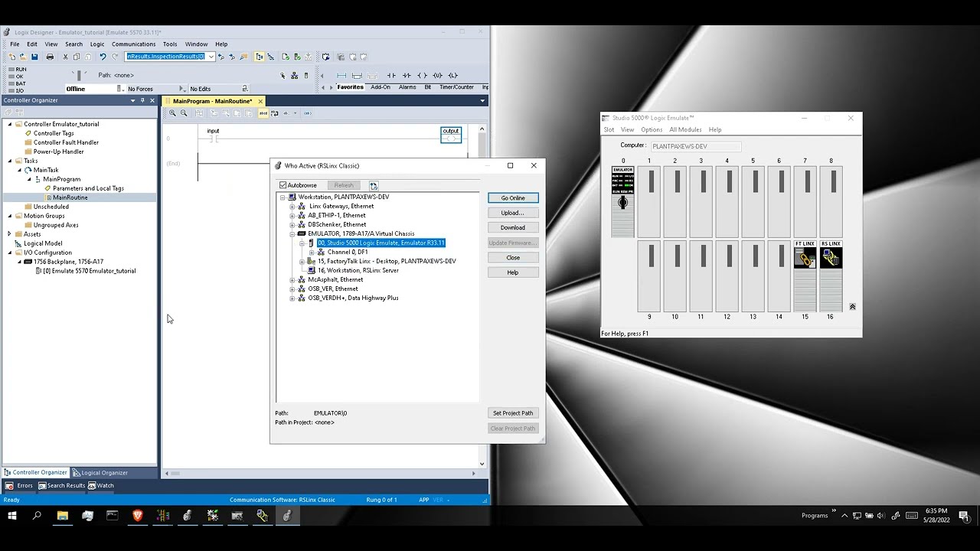The width and height of the screenshot is (980, 551).
Task: Click the output coil on rung 0
Action: 451,135
